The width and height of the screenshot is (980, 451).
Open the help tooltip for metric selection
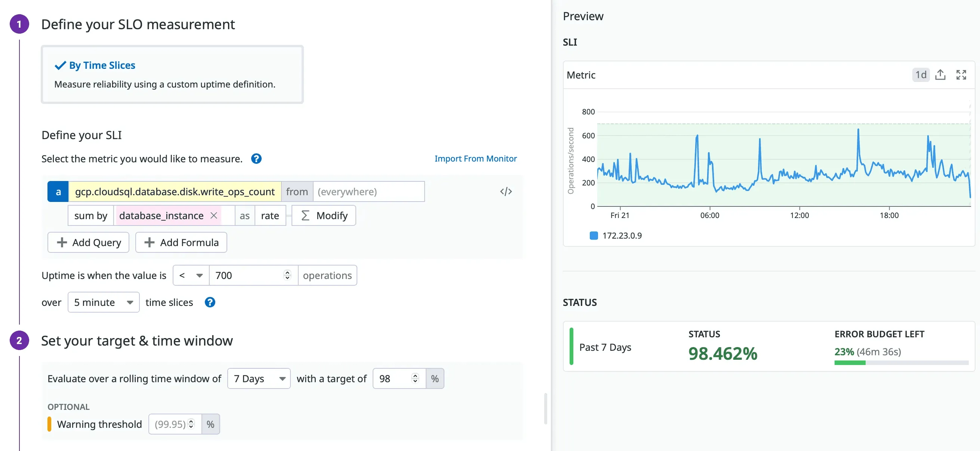(256, 158)
